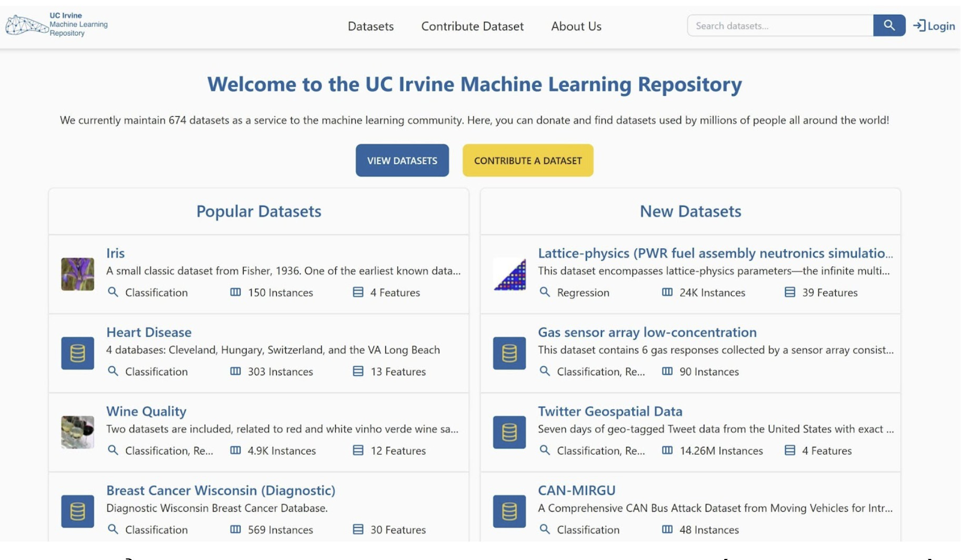Click the '13 Features' text
Viewport: 961px width, 560px height.
pyautogui.click(x=398, y=372)
